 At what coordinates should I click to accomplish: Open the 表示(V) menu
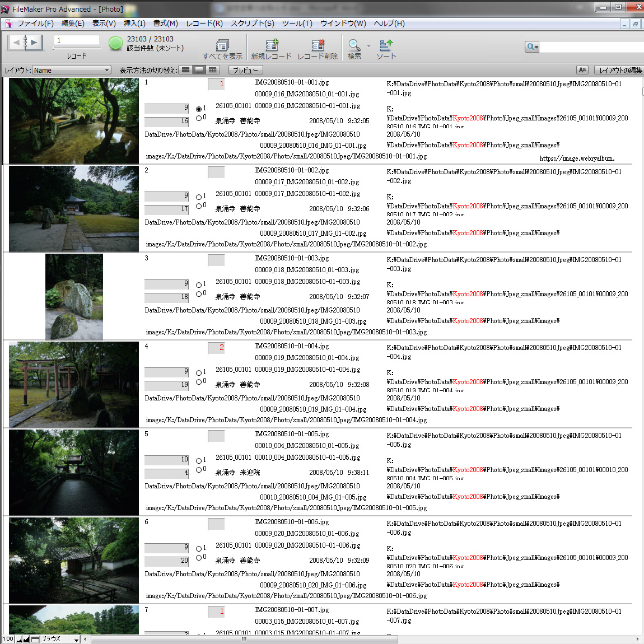(104, 24)
